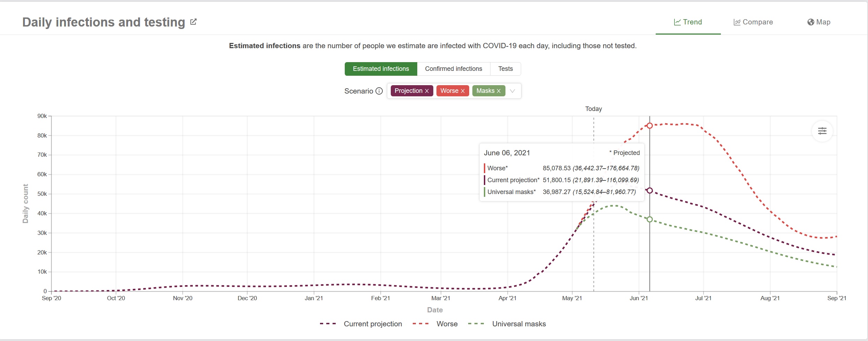Expand the Scenario dropdown chevron
The width and height of the screenshot is (868, 341).
pos(512,91)
